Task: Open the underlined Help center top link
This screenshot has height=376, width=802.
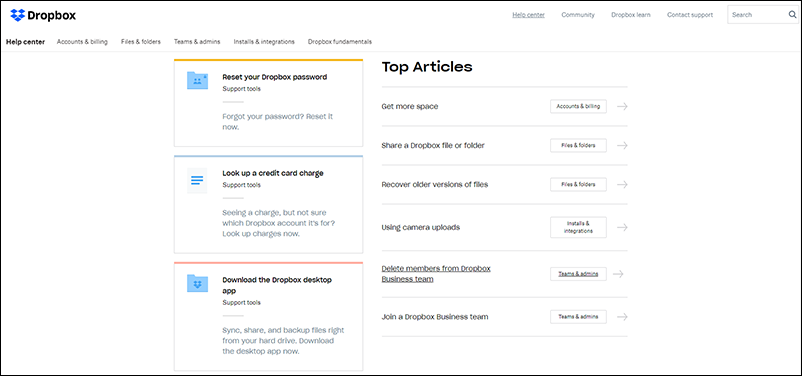Action: pyautogui.click(x=528, y=15)
